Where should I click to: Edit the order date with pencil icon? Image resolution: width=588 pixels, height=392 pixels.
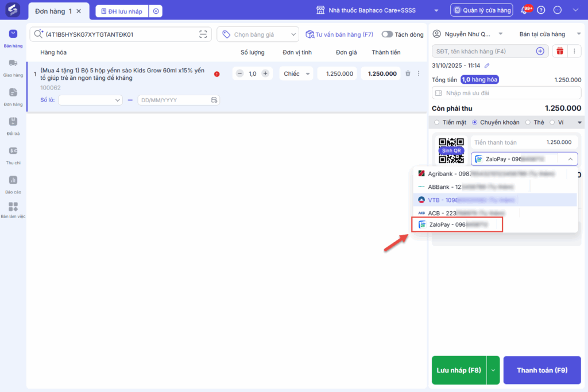487,65
